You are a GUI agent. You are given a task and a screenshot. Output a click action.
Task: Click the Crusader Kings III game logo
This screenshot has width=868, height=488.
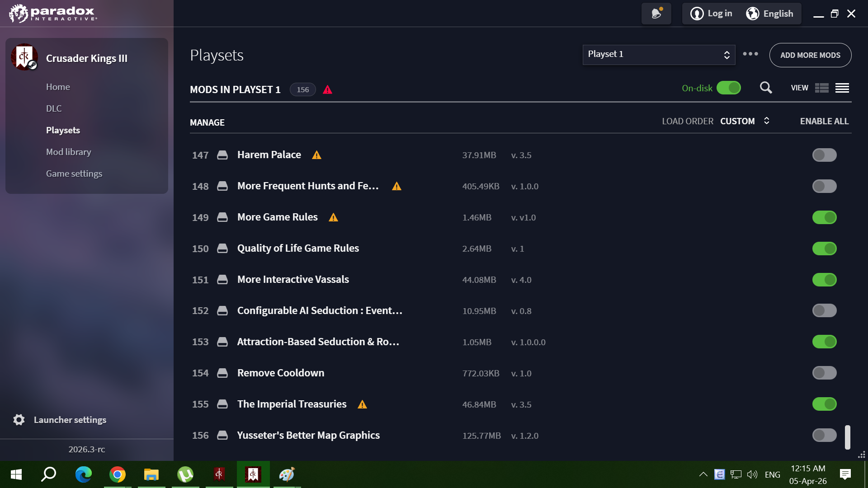pyautogui.click(x=24, y=57)
